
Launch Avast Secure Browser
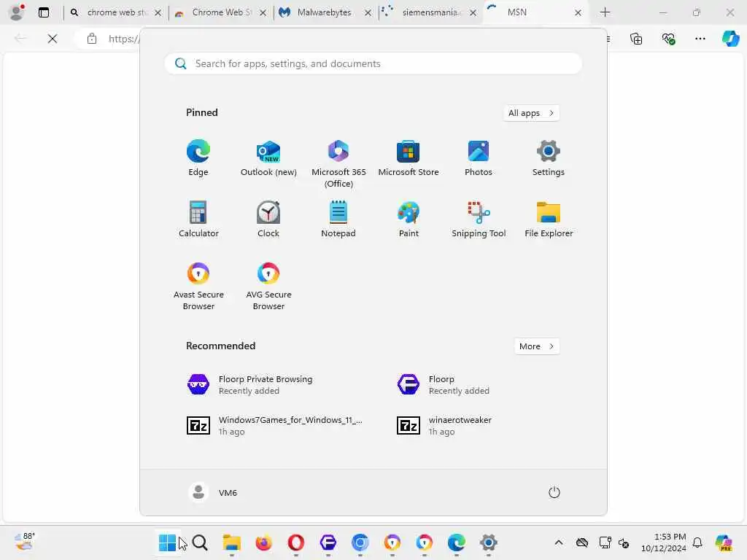(198, 286)
